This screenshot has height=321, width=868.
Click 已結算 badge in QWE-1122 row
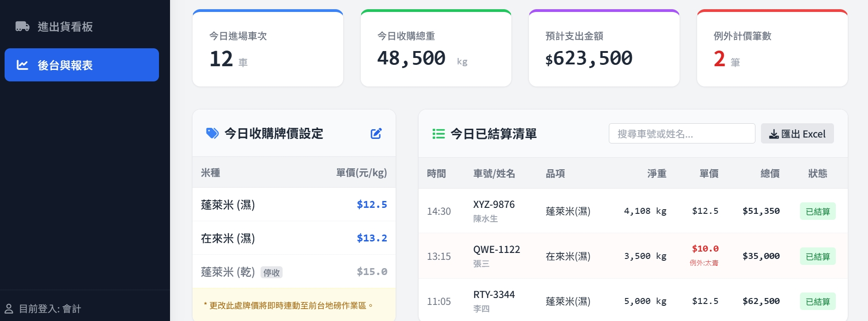[x=818, y=256]
